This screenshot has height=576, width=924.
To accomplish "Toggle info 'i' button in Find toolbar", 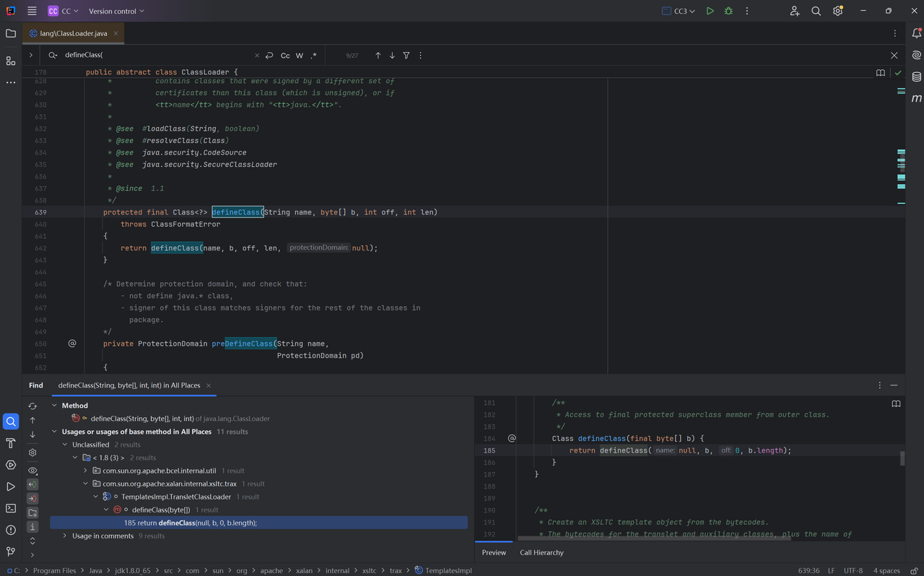I will point(32,526).
